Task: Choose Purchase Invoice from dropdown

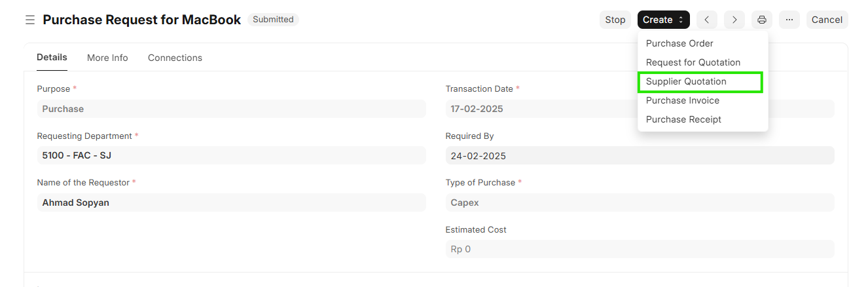Action: pyautogui.click(x=683, y=100)
